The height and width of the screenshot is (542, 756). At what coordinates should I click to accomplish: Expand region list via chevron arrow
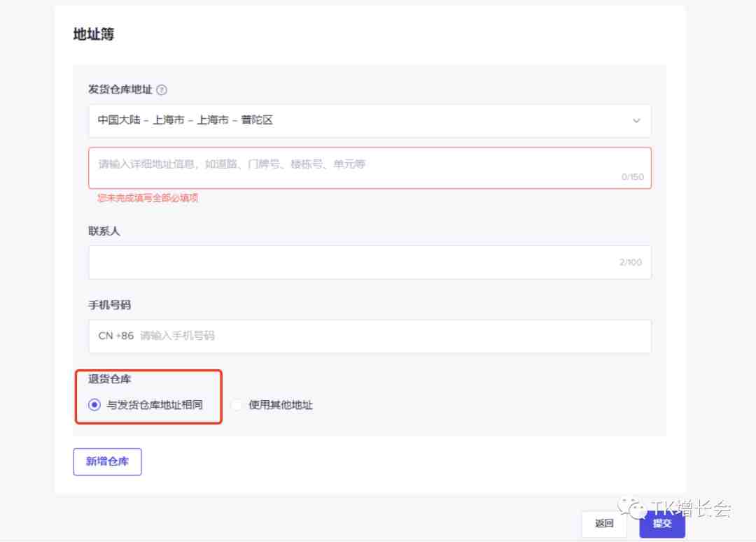point(636,120)
